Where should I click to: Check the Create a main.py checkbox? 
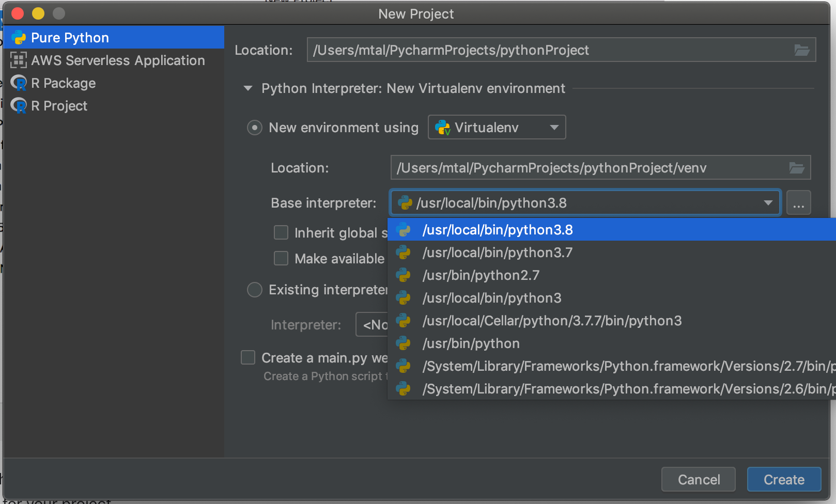pyautogui.click(x=248, y=357)
